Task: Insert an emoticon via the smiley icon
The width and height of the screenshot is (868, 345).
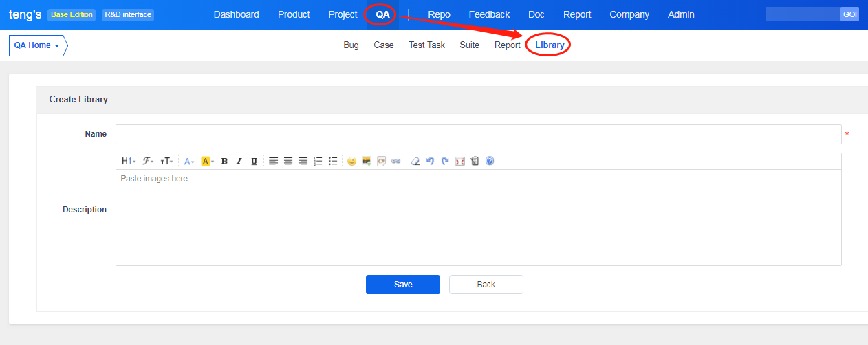Action: point(352,162)
